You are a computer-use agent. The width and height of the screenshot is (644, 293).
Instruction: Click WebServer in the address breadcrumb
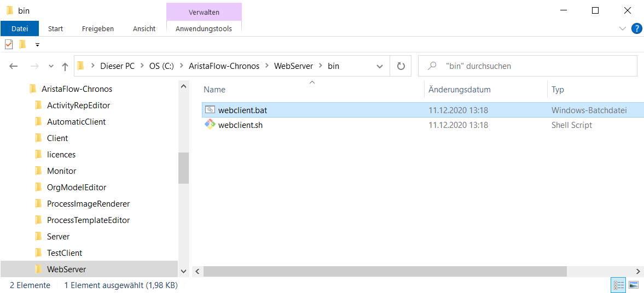point(293,66)
